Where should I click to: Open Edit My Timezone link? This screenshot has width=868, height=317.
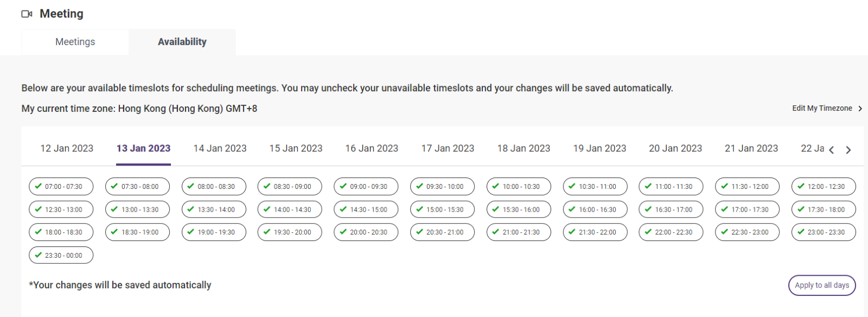pos(822,109)
